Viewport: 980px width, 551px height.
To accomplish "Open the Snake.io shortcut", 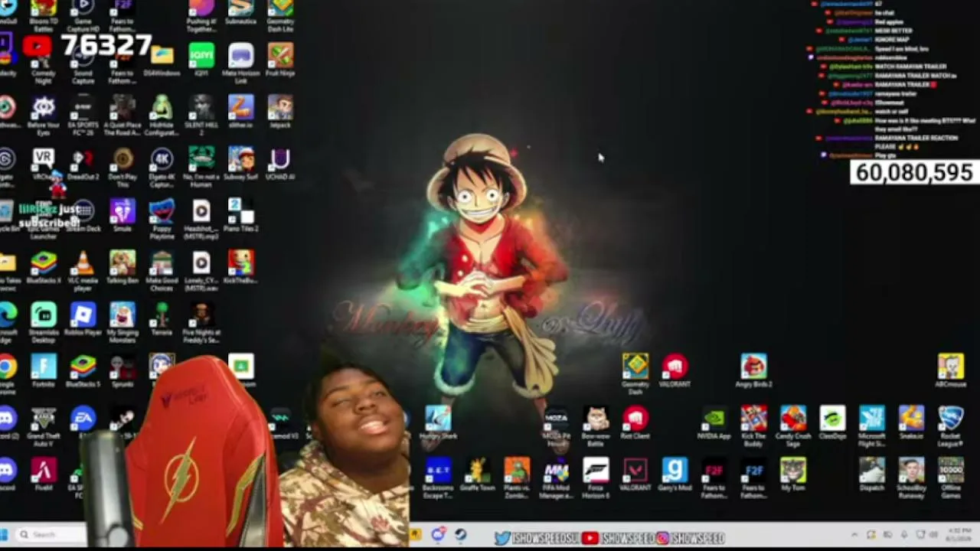I will 911,419.
